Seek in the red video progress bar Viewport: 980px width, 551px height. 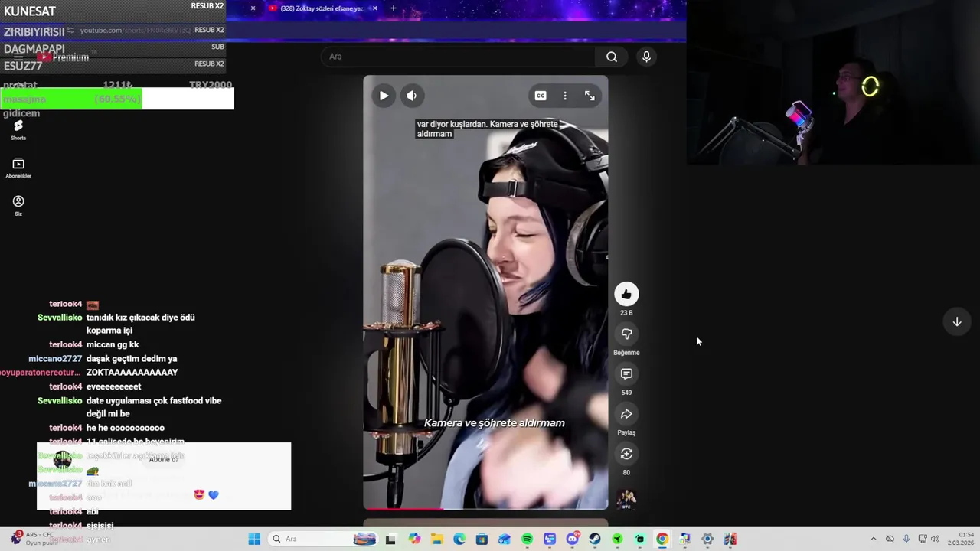click(485, 508)
